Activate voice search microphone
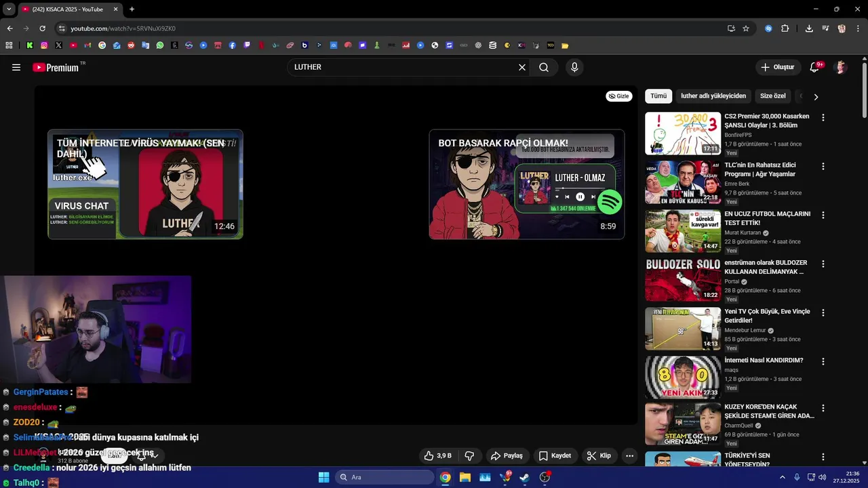This screenshot has width=868, height=488. 574,67
